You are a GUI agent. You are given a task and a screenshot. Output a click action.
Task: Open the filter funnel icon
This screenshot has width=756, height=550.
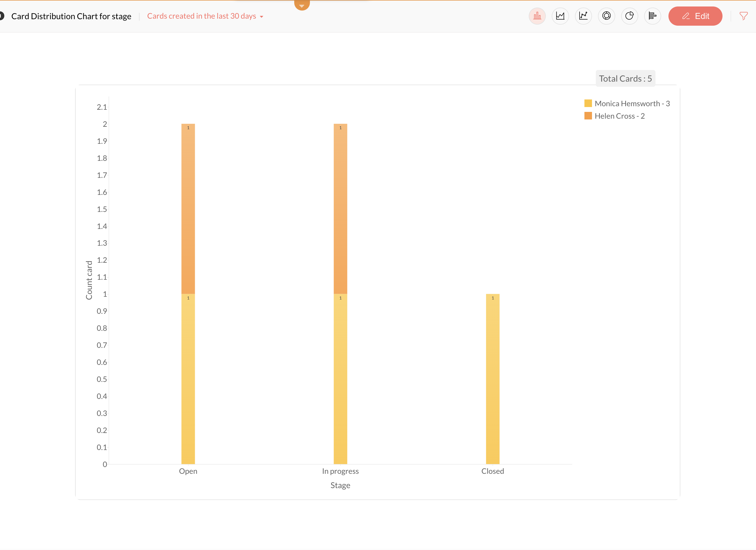[743, 16]
